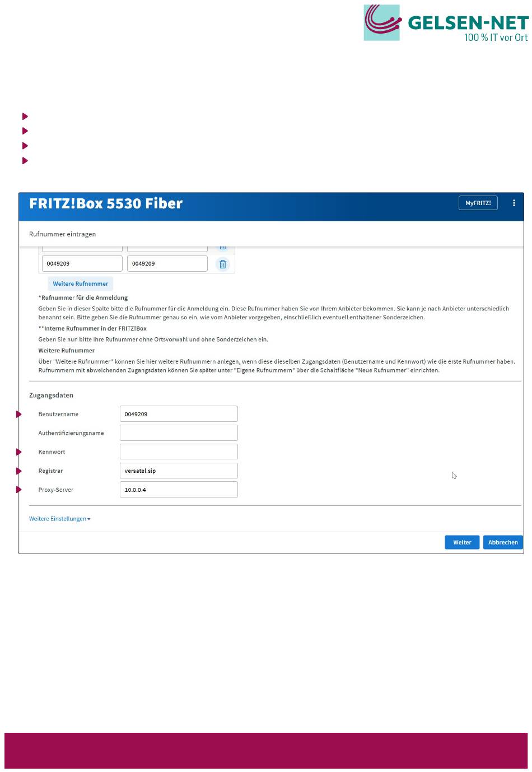Focus the Authentifizierungsname input field
The image size is (532, 772).
tap(179, 432)
